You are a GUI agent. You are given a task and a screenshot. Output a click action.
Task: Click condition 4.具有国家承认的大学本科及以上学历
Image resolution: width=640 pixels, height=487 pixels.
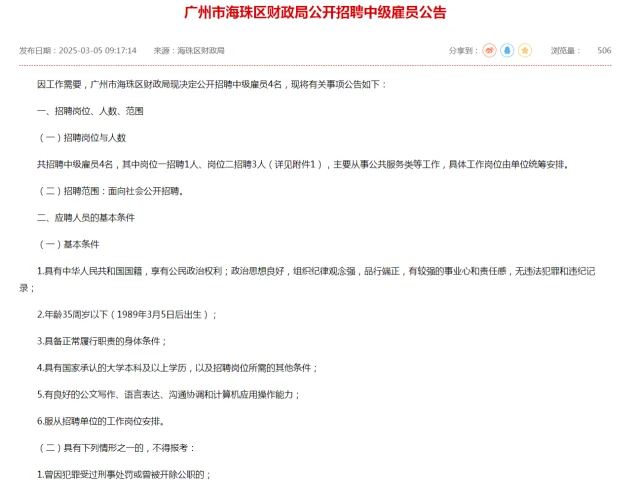(177, 368)
